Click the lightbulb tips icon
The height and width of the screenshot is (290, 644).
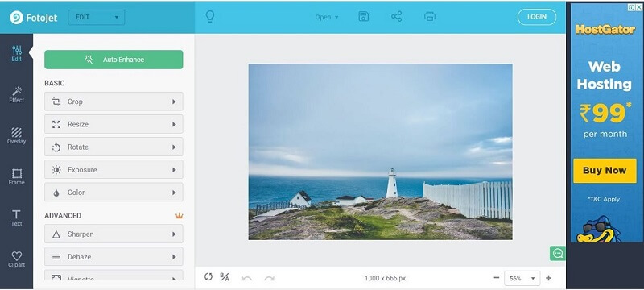pos(210,17)
